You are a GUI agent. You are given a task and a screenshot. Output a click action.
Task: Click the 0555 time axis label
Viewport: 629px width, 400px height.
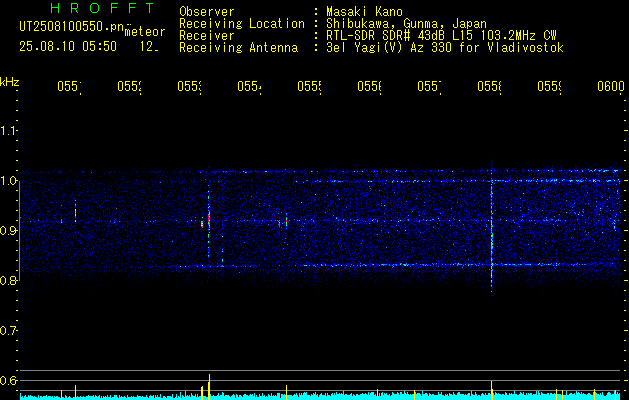click(310, 87)
